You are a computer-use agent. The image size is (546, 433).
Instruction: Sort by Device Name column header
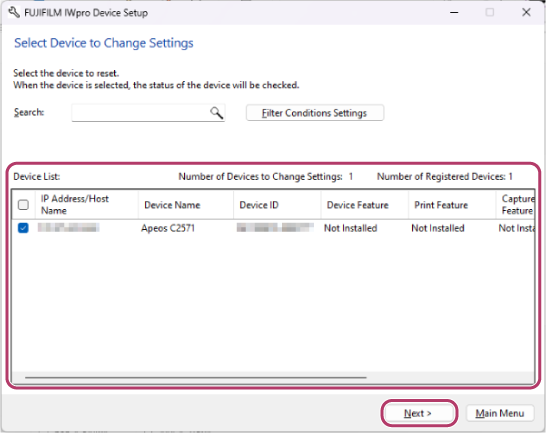186,204
